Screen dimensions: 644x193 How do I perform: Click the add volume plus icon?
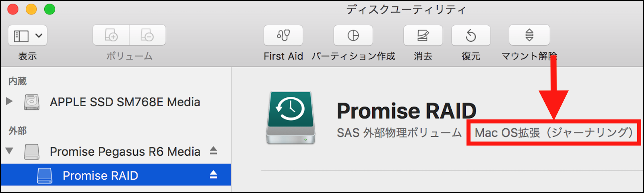coord(111,35)
